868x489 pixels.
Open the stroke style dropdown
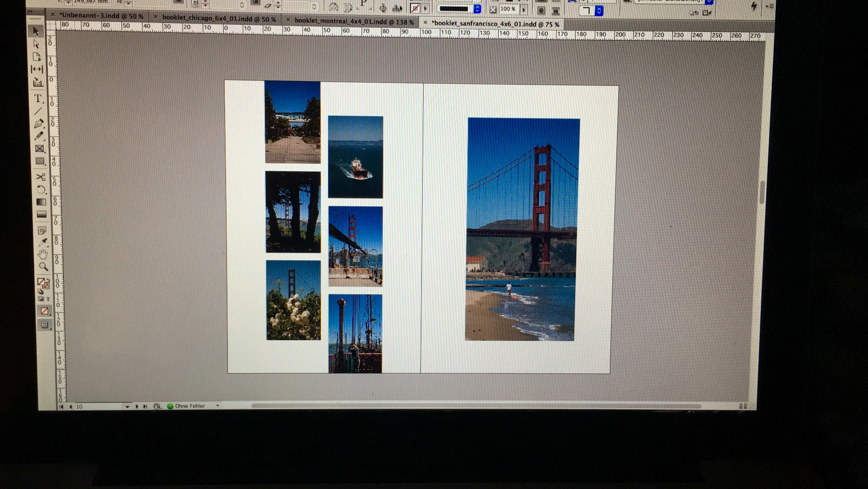click(x=477, y=9)
